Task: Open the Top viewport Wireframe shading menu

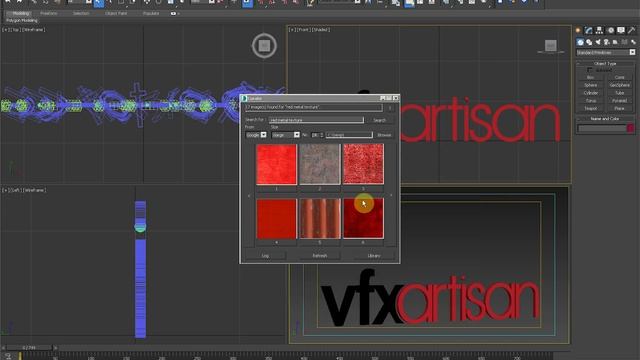Action: [x=33, y=30]
